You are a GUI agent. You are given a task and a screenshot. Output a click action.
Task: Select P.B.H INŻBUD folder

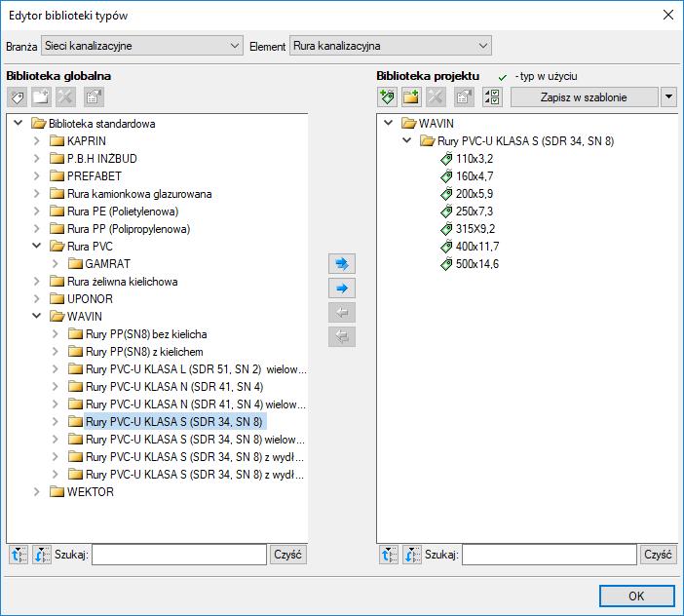click(x=94, y=159)
